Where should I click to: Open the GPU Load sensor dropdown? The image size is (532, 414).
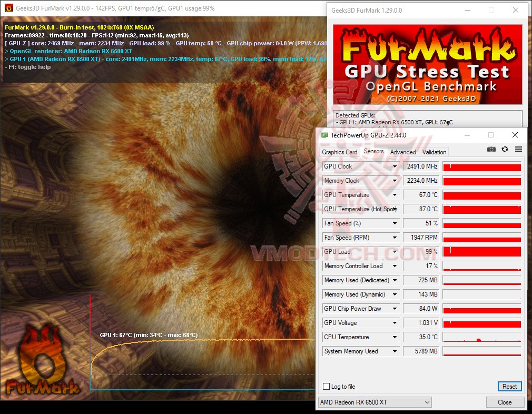[395, 252]
